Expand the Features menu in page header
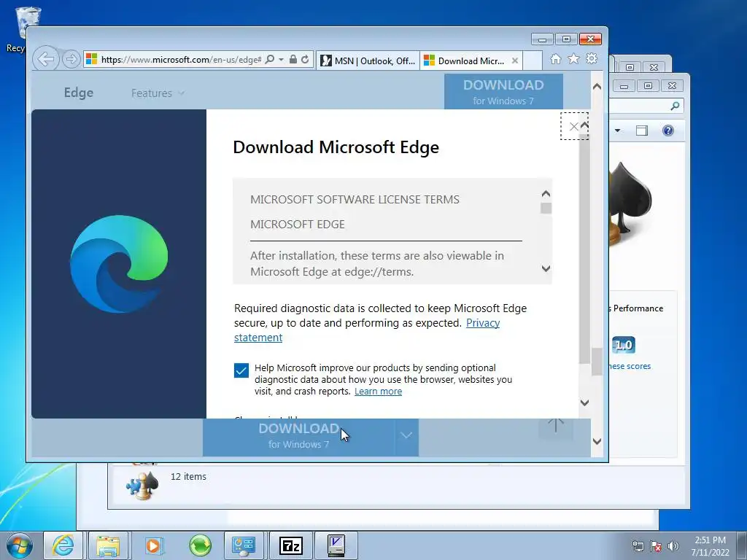This screenshot has width=747, height=560. tap(158, 93)
